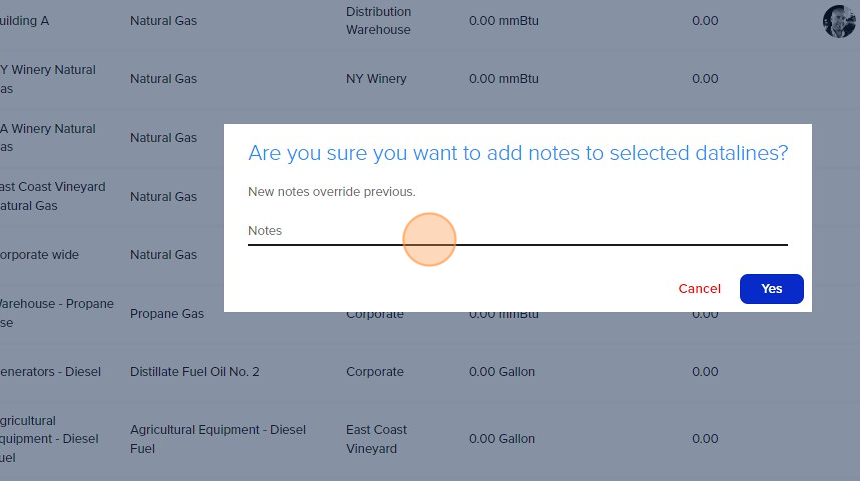Select the dialog title about adding notes
Image resolution: width=860 pixels, height=481 pixels.
click(x=518, y=153)
